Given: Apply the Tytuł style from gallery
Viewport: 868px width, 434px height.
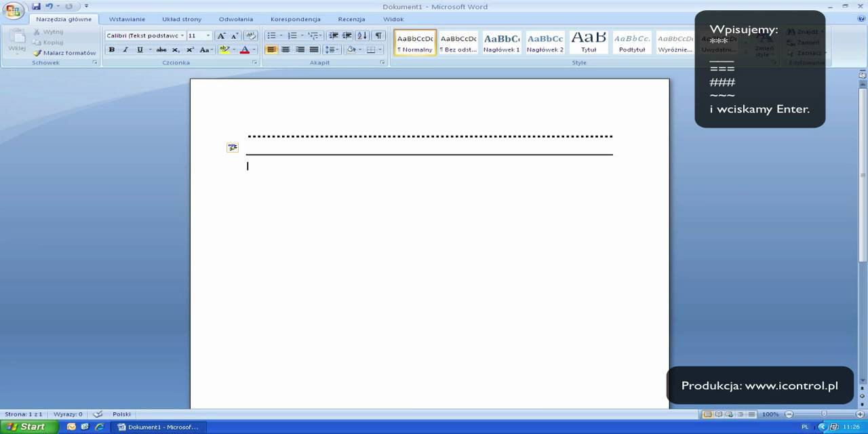Looking at the screenshot, I should point(589,42).
